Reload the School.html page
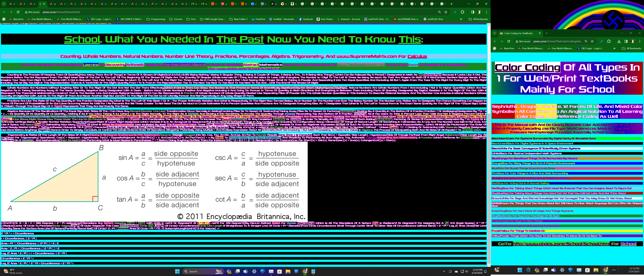This screenshot has width=644, height=276. click(x=18, y=12)
